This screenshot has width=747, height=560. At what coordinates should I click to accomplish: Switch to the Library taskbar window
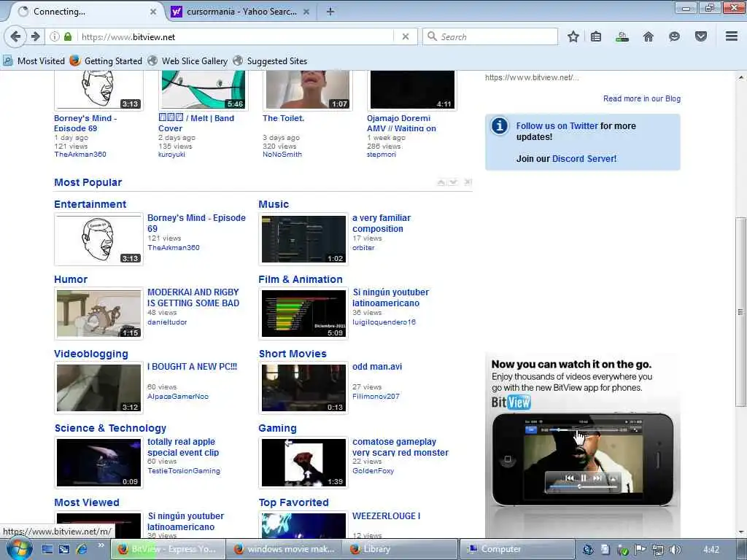[x=399, y=549]
